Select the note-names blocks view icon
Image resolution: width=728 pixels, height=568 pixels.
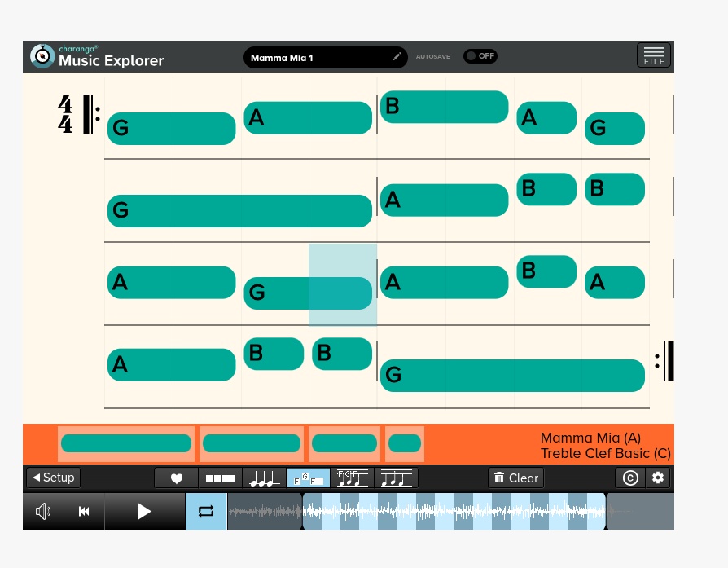pos(309,478)
